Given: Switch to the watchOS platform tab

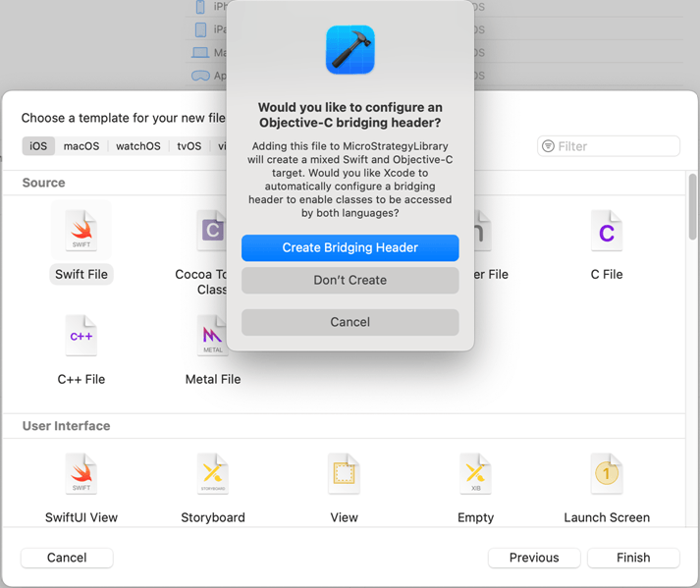Looking at the screenshot, I should tap(138, 146).
